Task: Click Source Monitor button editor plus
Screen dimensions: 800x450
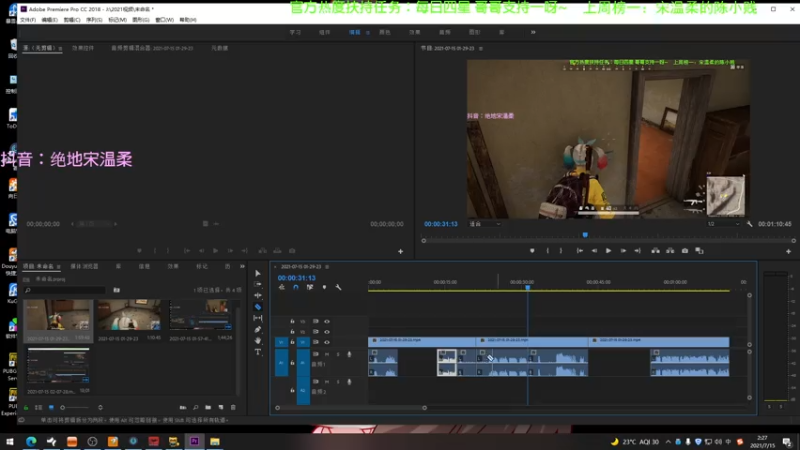Action: (x=401, y=251)
